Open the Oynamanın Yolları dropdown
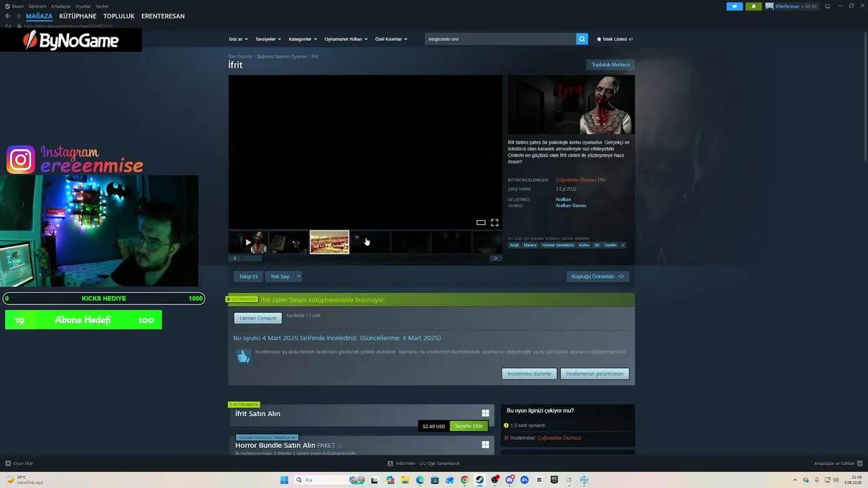The width and height of the screenshot is (868, 488). click(346, 39)
